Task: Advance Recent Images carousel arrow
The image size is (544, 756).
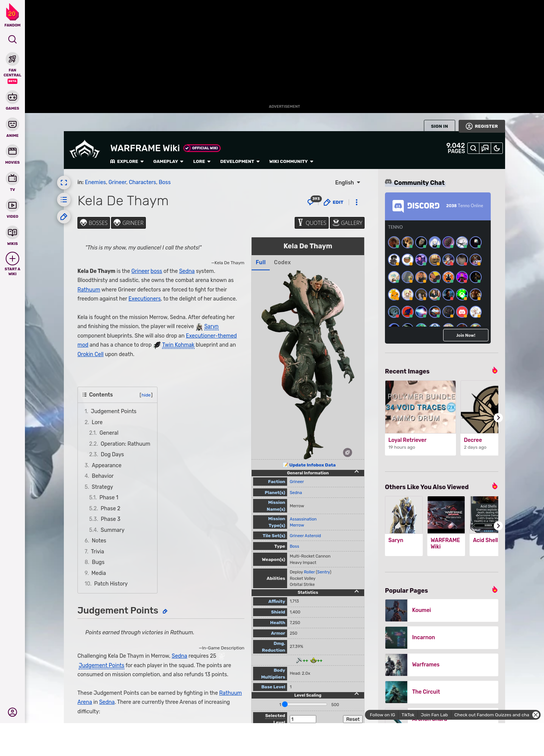Action: click(498, 418)
